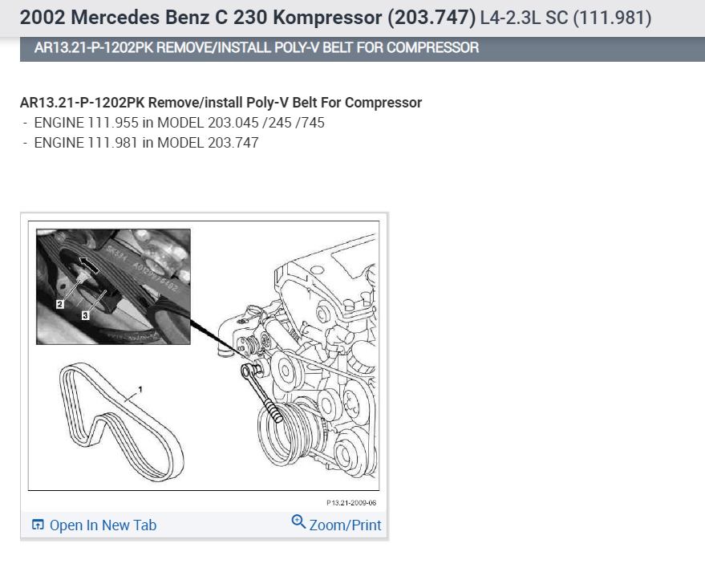Click the image reference P13.21-2009-06

(351, 503)
